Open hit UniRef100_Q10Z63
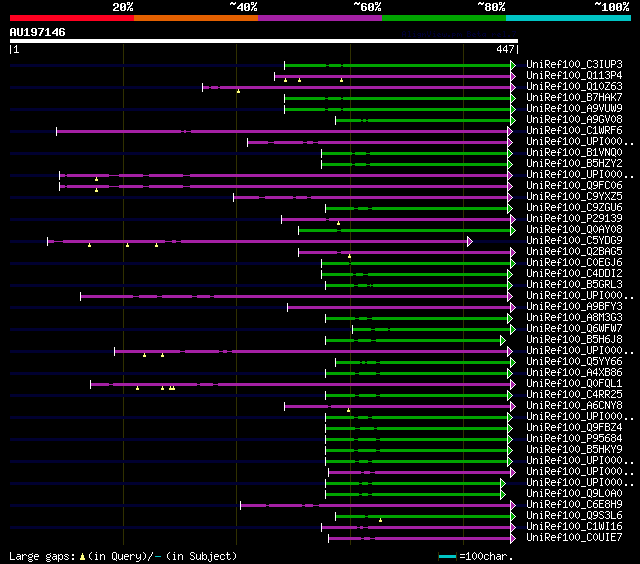This screenshot has height=564, width=640. point(574,87)
